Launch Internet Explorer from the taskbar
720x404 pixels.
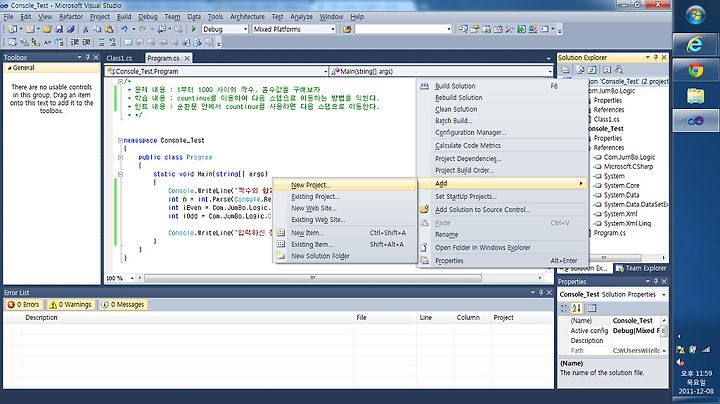click(x=695, y=45)
